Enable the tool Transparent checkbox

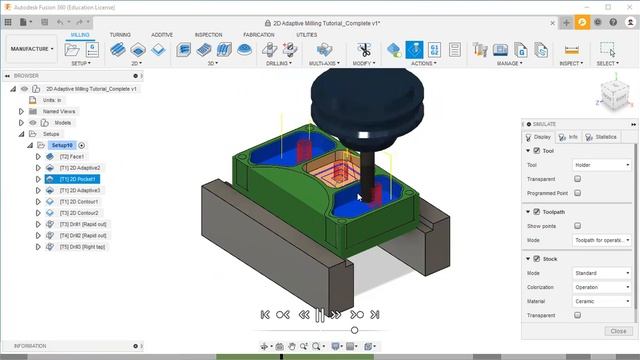coord(578,179)
